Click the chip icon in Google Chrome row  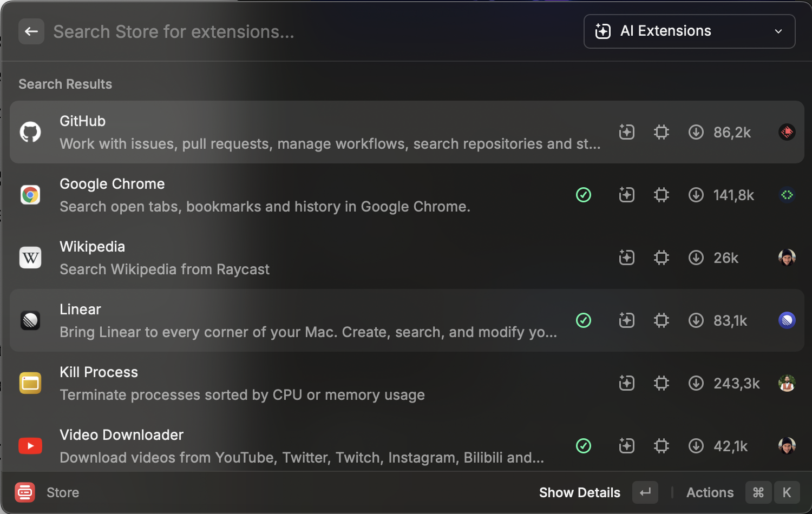662,195
